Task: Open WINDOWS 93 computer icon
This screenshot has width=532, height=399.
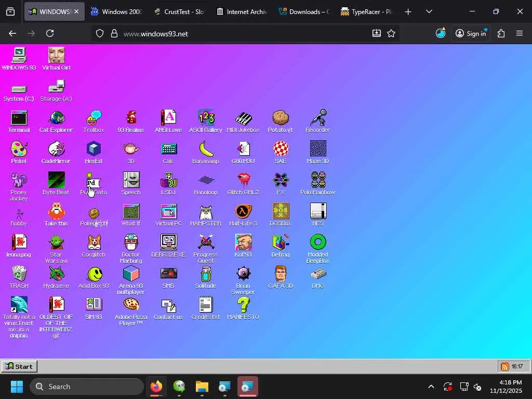Action: tap(19, 59)
